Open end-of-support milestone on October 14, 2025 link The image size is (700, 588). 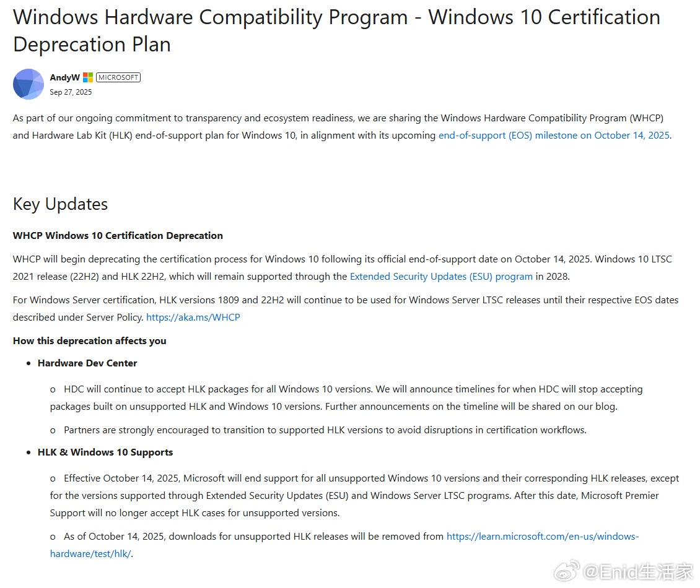(x=554, y=135)
